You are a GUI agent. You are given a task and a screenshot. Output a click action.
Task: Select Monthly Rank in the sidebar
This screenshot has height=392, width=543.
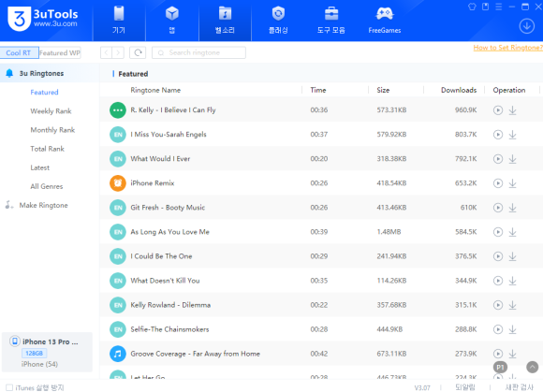(x=52, y=130)
